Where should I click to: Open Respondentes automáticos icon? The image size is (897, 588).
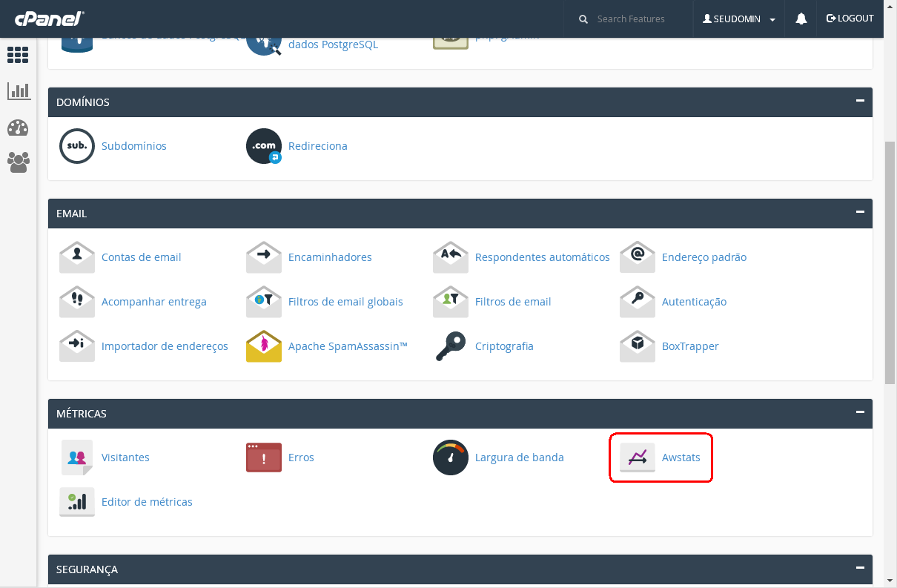tap(451, 257)
